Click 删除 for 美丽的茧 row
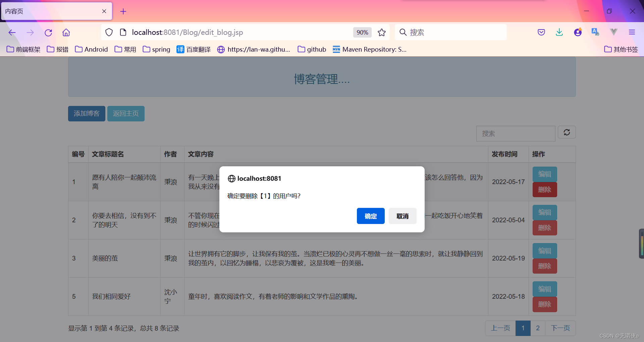This screenshot has width=644, height=342. pos(545,266)
